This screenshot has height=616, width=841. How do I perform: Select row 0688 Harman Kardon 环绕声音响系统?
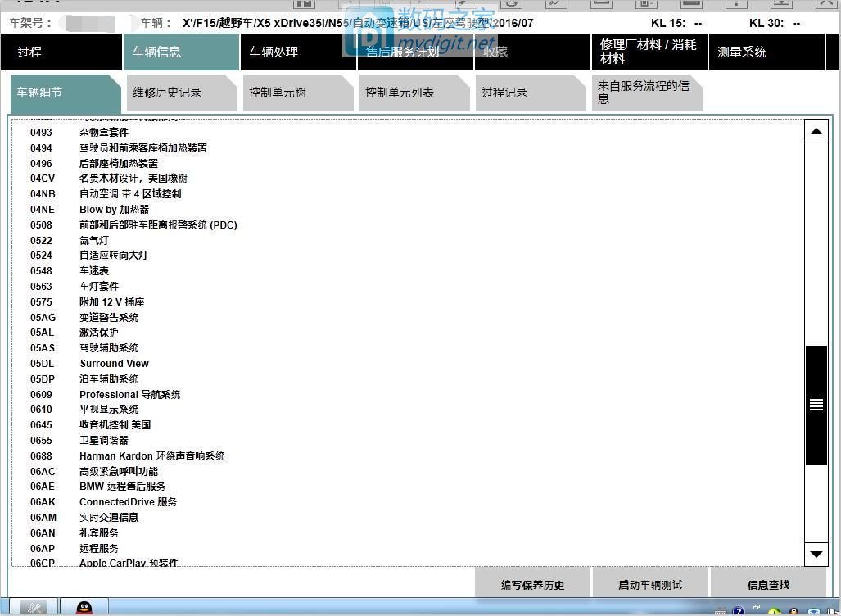[x=128, y=456]
